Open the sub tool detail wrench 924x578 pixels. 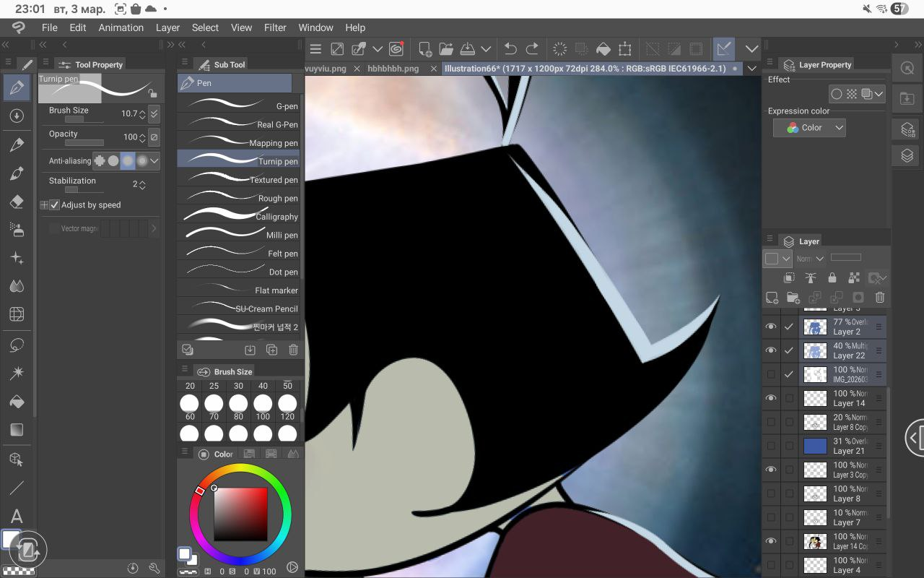pyautogui.click(x=154, y=569)
